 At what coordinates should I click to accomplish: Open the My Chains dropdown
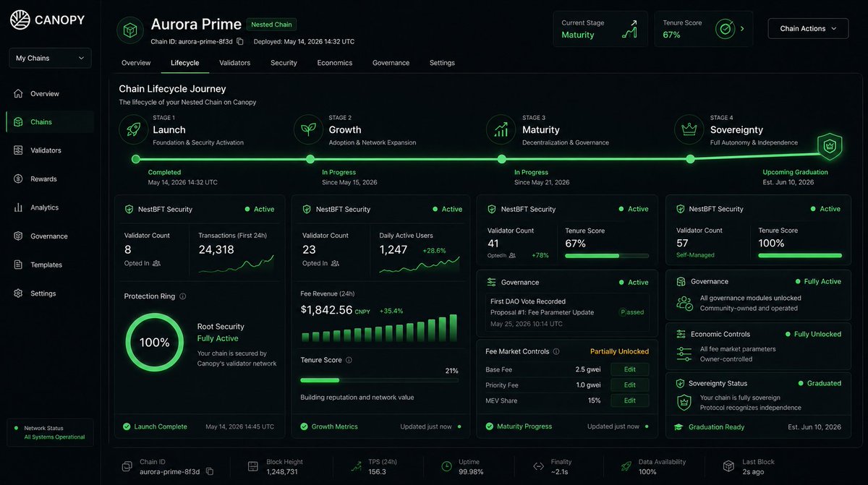pyautogui.click(x=50, y=58)
